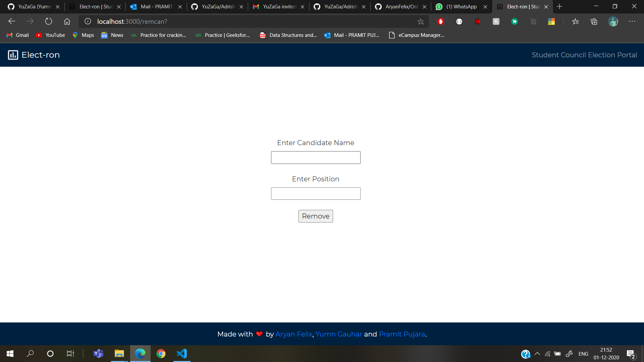Open Windows action center notifications

click(x=631, y=354)
